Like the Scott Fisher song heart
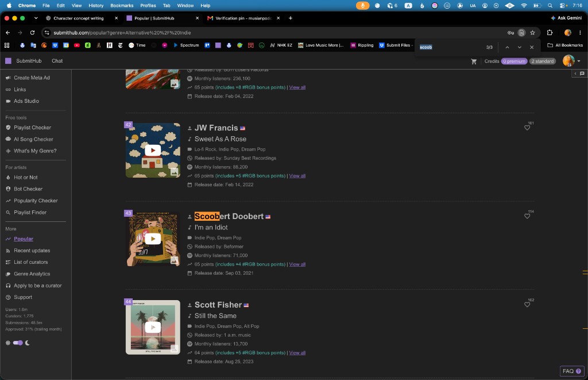Screen dimensions: 588x380 (527, 305)
